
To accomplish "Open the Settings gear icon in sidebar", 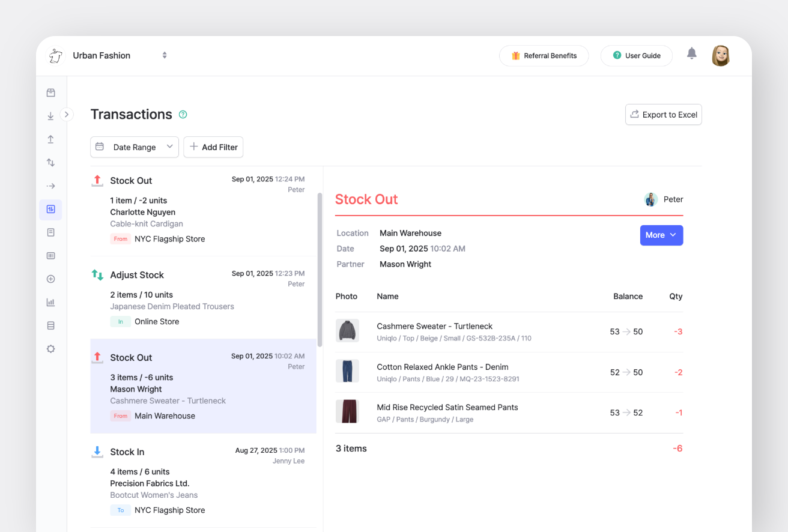I will point(50,348).
